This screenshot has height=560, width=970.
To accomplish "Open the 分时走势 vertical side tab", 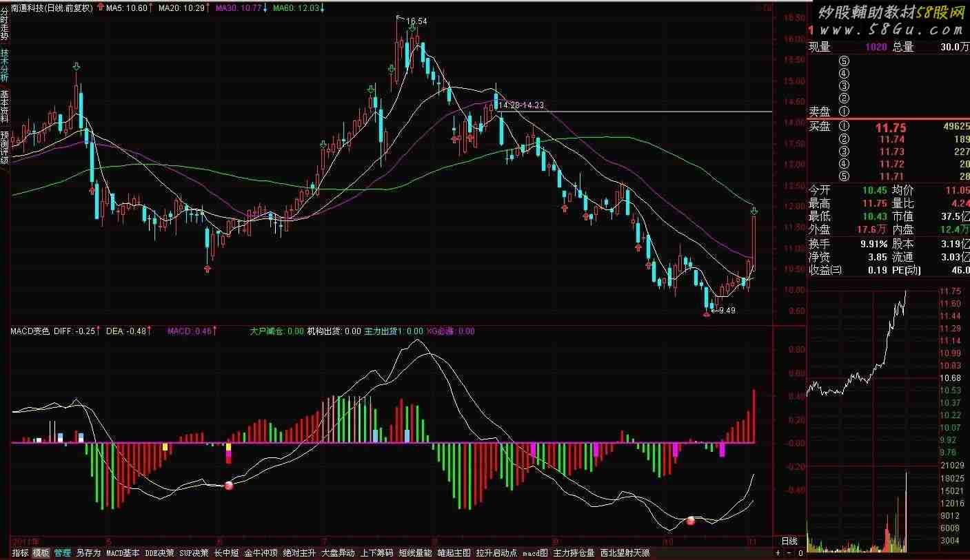I will pos(5,23).
